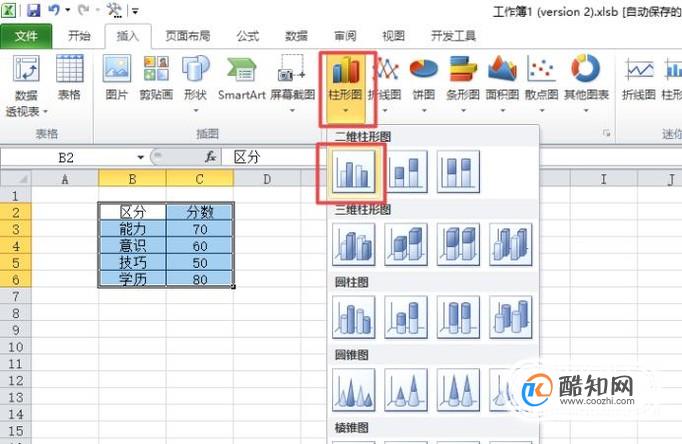Switch to Page Layout (页面布局) tab
This screenshot has height=444, width=682.
point(187,36)
